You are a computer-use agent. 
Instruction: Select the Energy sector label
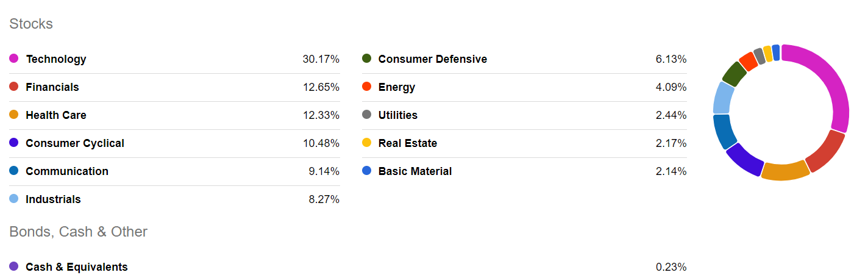click(x=397, y=87)
